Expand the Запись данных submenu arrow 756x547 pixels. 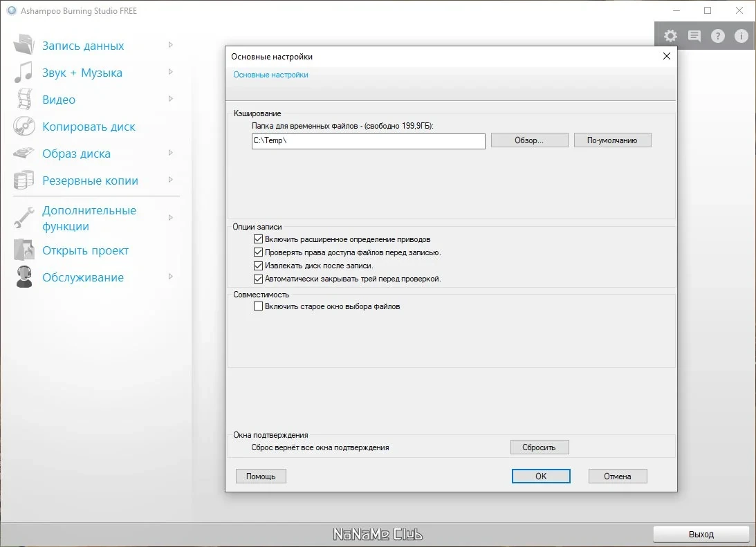tap(170, 45)
